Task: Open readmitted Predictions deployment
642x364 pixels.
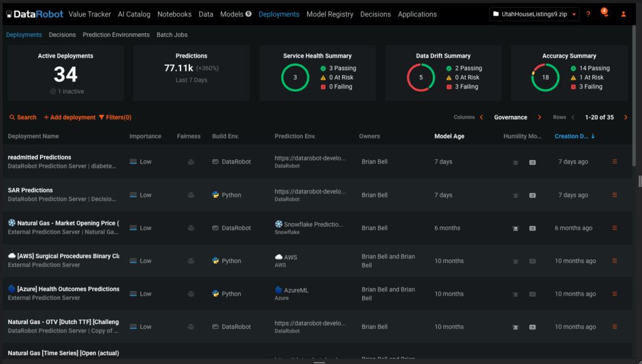Action: point(39,157)
